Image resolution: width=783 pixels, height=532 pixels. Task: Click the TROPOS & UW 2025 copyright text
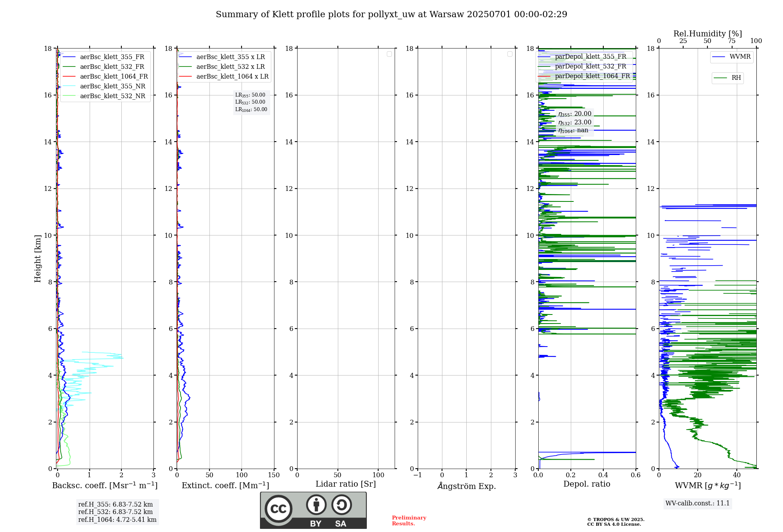(616, 519)
